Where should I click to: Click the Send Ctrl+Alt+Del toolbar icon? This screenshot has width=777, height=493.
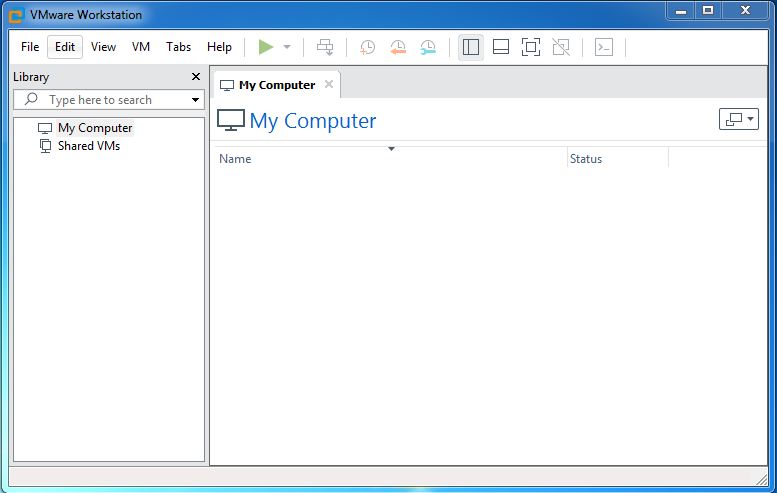325,47
